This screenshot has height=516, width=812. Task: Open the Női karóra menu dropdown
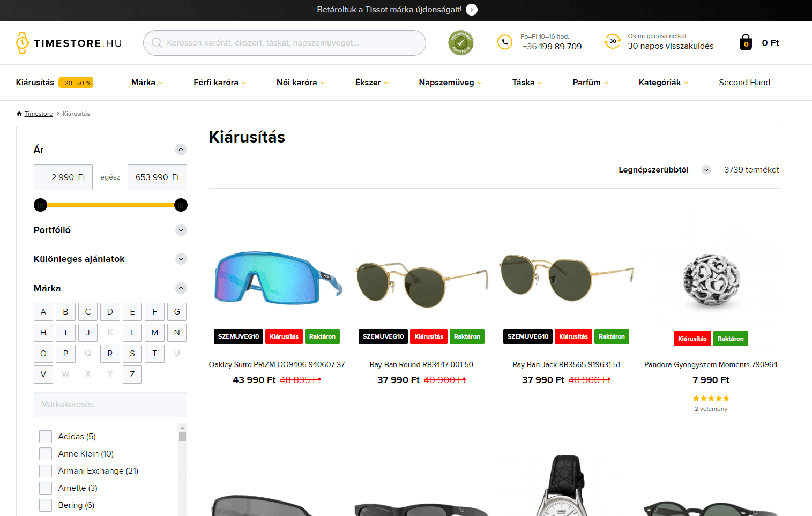pyautogui.click(x=301, y=83)
